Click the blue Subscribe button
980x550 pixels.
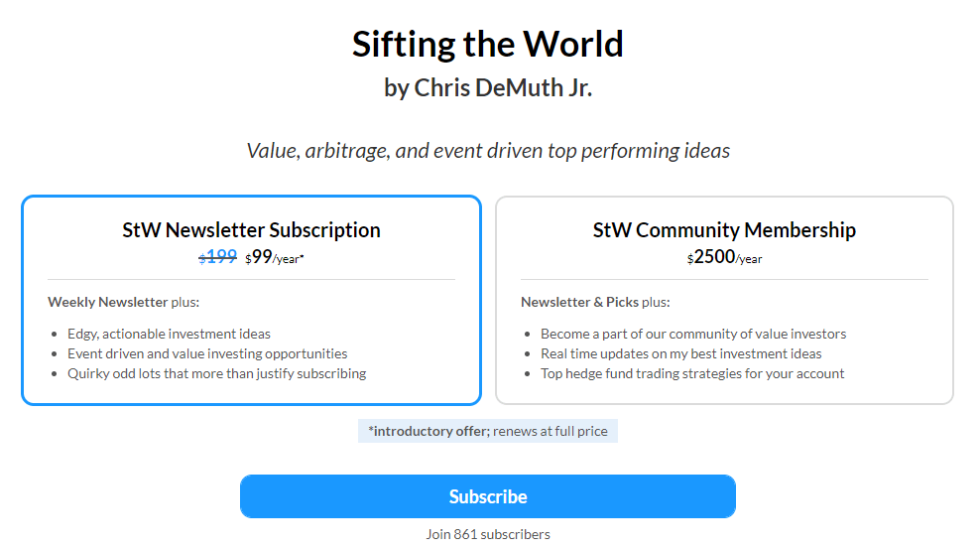click(487, 496)
